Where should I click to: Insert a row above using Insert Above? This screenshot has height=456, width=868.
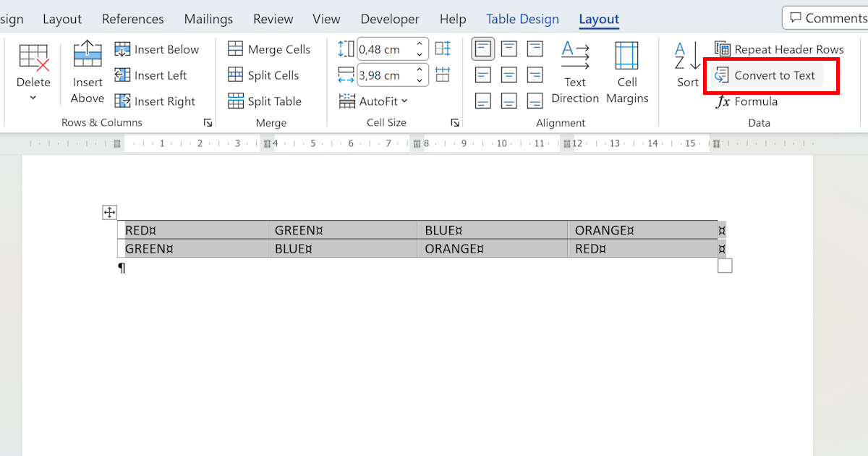pos(87,70)
